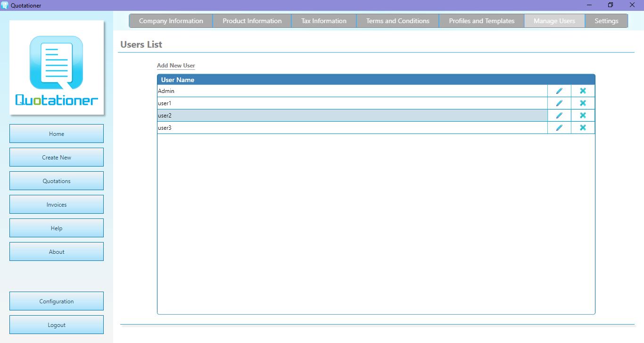Viewport: 644px width, 343px height.
Task: Click the Quotationer logo image
Action: [57, 67]
